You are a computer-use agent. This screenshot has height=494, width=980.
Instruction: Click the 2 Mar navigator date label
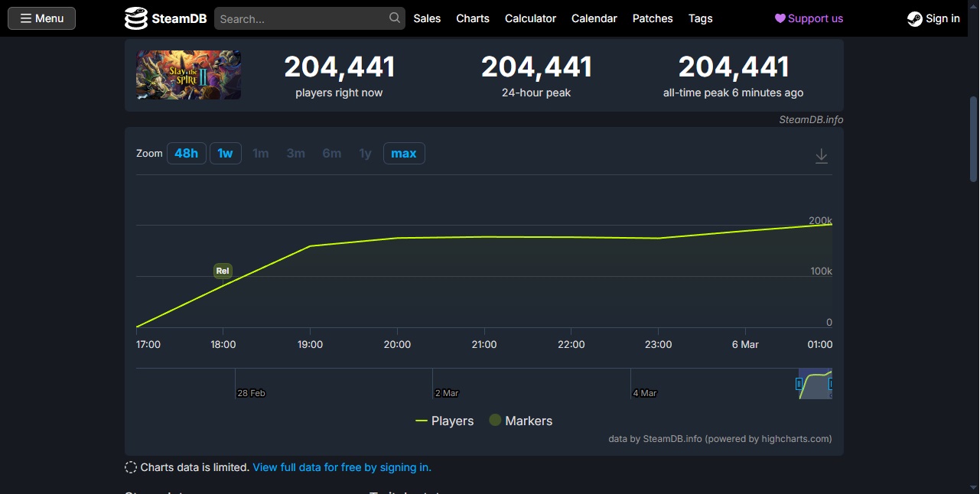click(447, 393)
